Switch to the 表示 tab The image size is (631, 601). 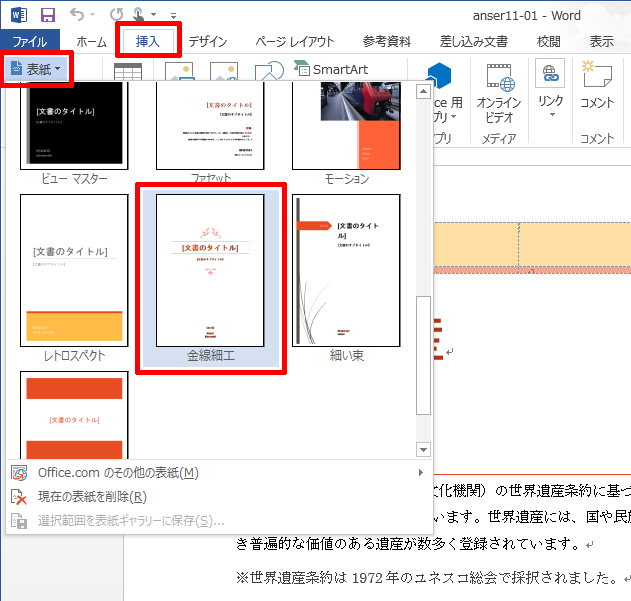pyautogui.click(x=602, y=41)
